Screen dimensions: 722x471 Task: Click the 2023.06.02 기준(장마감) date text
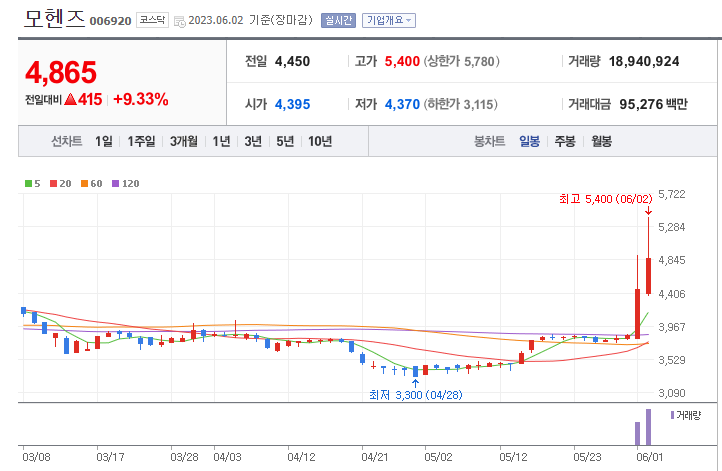(x=250, y=20)
